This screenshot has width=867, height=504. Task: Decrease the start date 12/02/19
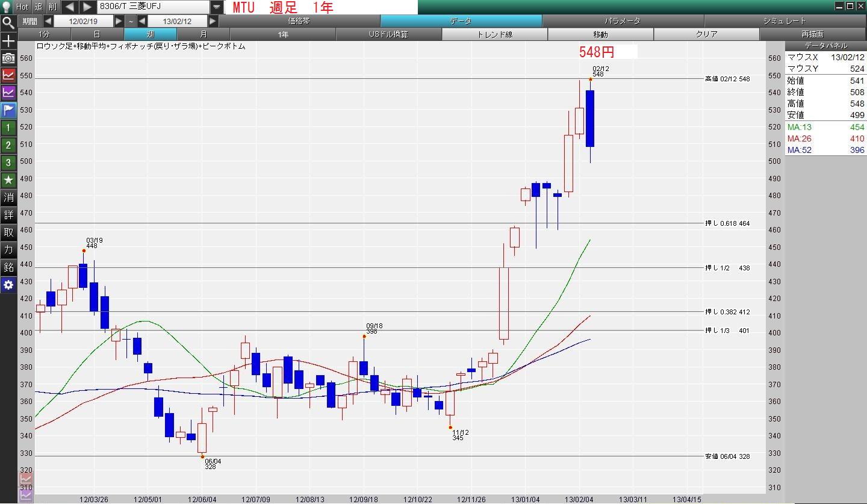pyautogui.click(x=48, y=21)
